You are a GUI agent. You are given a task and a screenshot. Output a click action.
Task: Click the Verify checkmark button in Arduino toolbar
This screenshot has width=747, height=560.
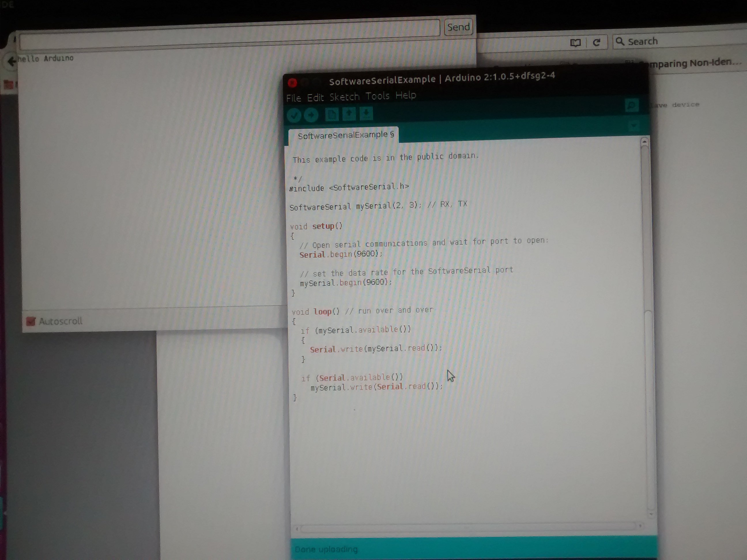(x=294, y=116)
